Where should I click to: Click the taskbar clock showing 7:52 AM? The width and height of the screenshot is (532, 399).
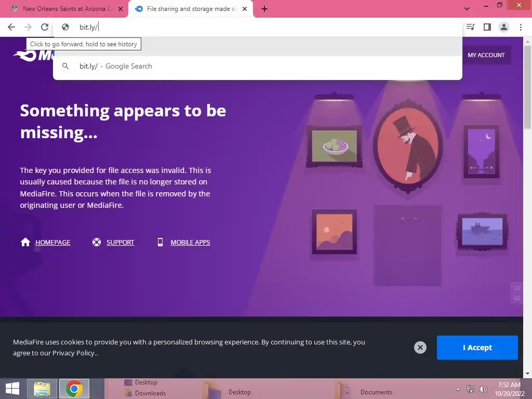[x=509, y=389]
